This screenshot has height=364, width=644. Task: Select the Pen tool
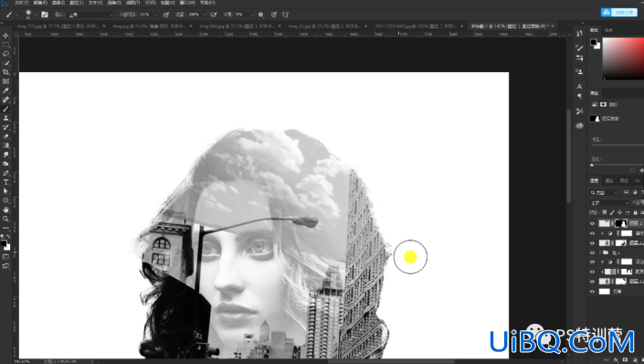pyautogui.click(x=5, y=173)
